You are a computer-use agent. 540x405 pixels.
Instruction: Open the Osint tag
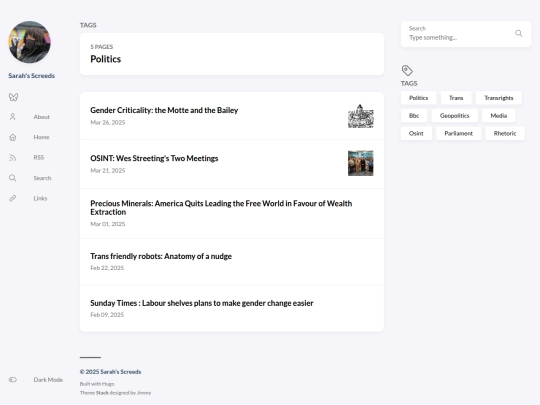coord(416,133)
